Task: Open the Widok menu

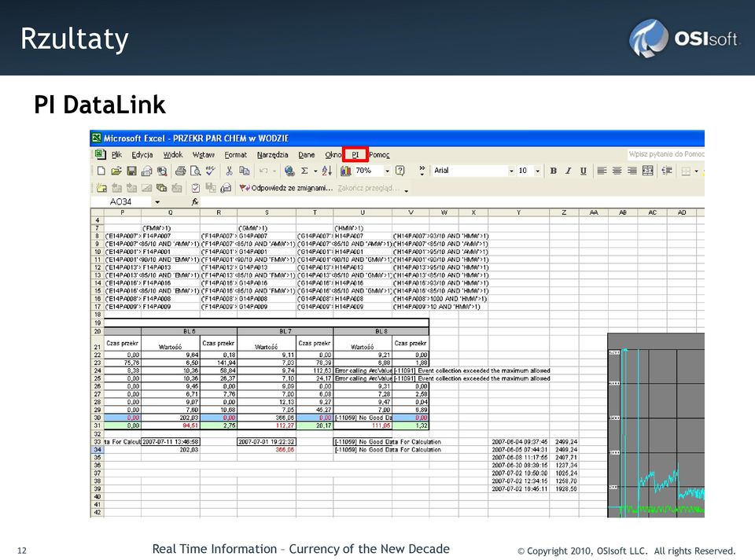Action: click(173, 155)
